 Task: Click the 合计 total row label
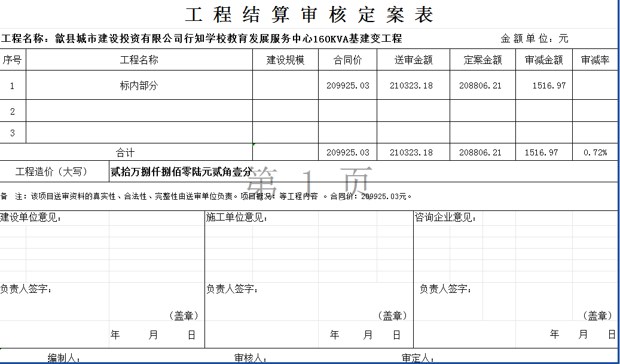point(126,152)
